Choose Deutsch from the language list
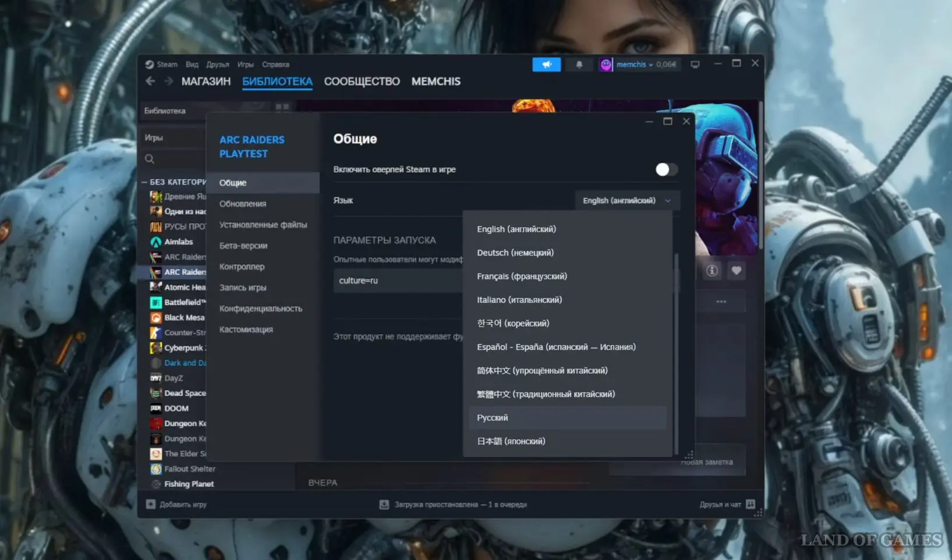The width and height of the screenshot is (952, 560). (515, 253)
